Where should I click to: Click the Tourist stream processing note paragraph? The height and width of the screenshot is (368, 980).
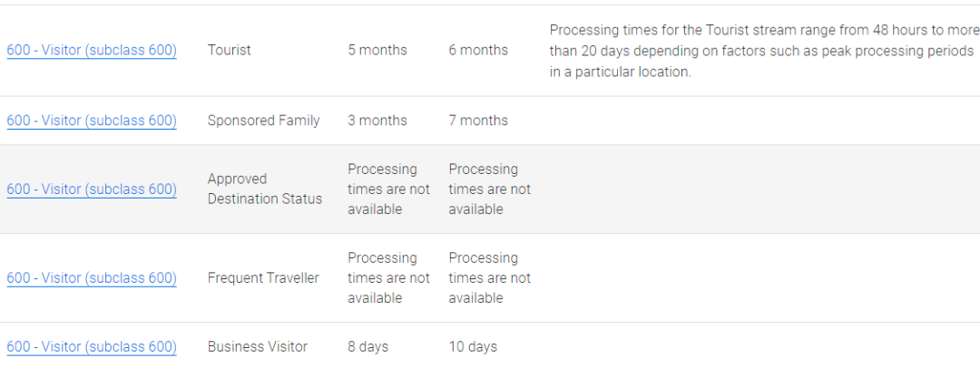pyautogui.click(x=760, y=51)
